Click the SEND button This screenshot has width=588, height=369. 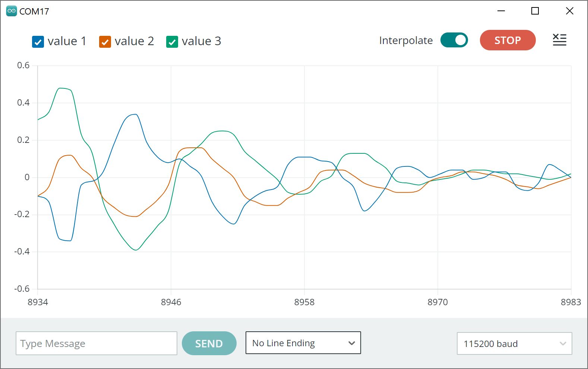(209, 343)
